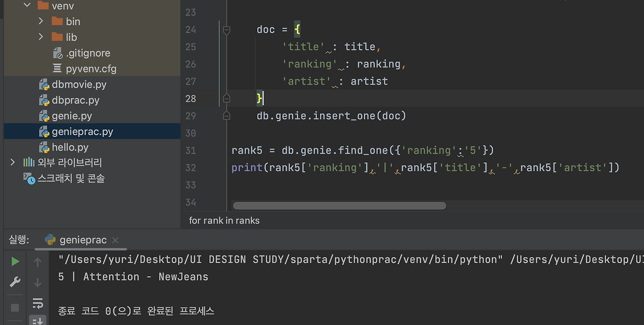Image resolution: width=644 pixels, height=325 pixels.
Task: Open dbprac.py in the project tree
Action: pos(75,100)
